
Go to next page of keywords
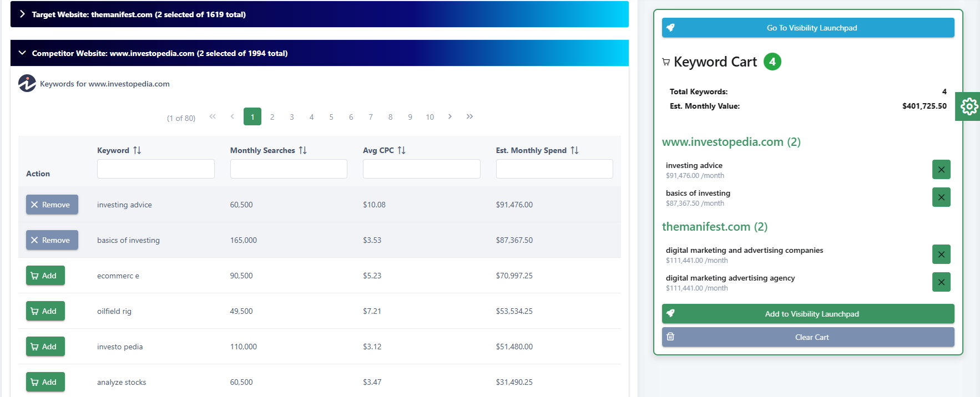click(450, 116)
